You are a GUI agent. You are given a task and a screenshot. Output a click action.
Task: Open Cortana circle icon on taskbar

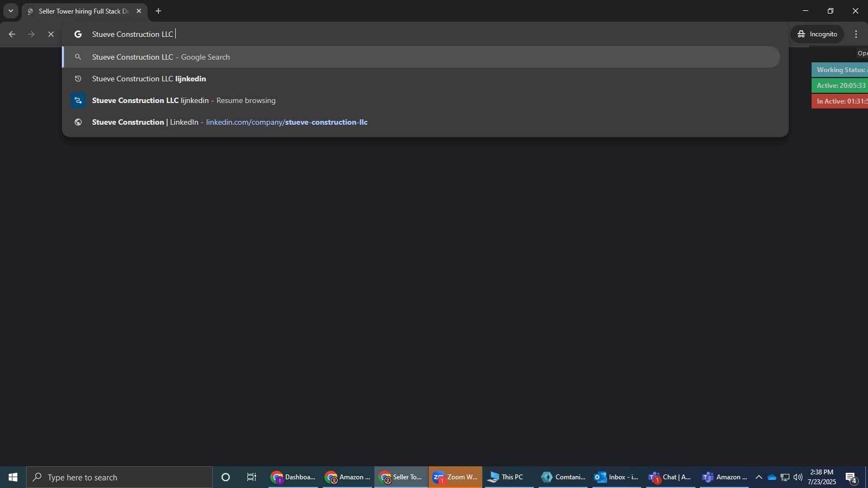click(226, 477)
